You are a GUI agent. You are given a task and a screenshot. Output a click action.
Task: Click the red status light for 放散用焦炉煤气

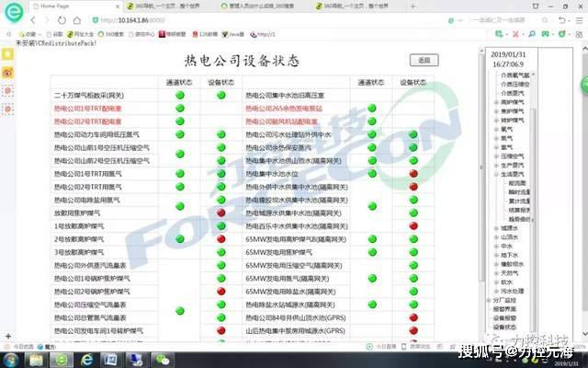coord(221,213)
